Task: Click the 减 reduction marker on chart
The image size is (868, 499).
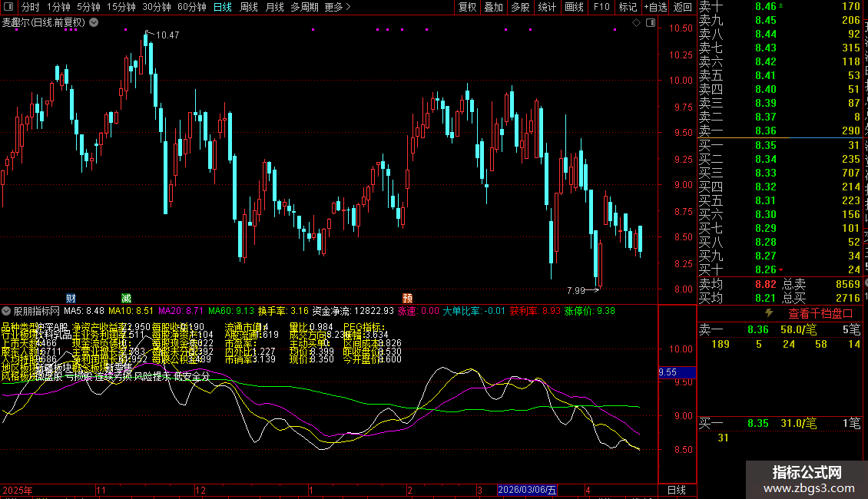Action: pyautogui.click(x=126, y=298)
